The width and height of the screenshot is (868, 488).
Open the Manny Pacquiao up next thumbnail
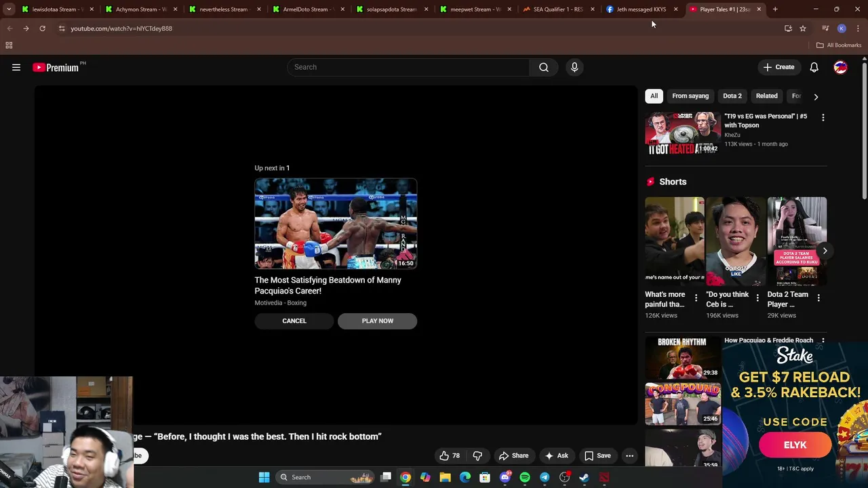(x=336, y=224)
